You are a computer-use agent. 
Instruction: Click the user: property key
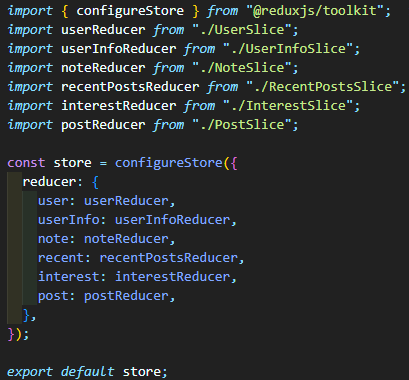pyautogui.click(x=57, y=201)
